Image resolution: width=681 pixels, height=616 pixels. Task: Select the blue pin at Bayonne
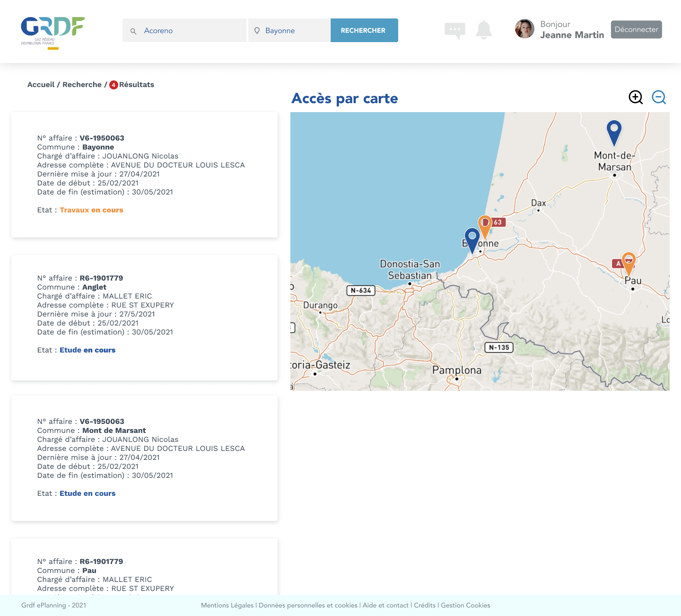(472, 240)
